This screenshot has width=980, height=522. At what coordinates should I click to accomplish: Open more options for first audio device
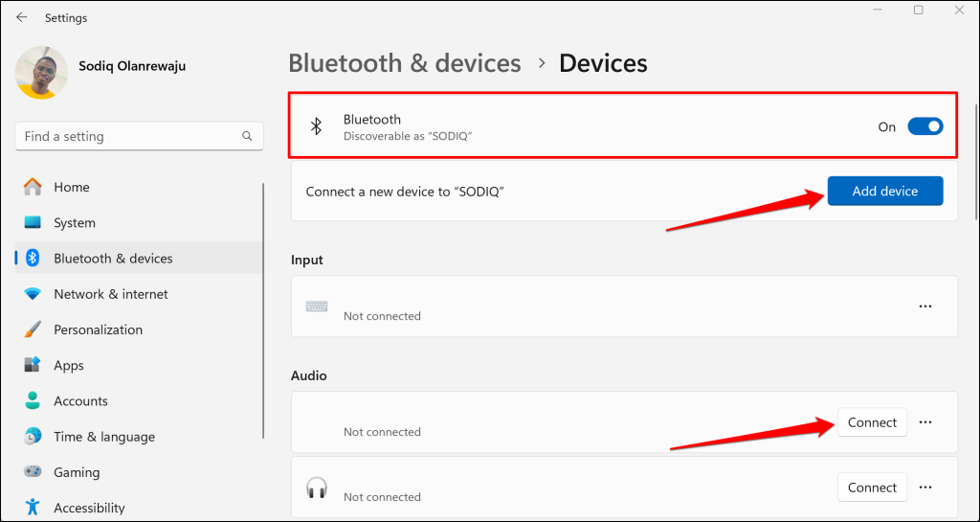point(924,422)
